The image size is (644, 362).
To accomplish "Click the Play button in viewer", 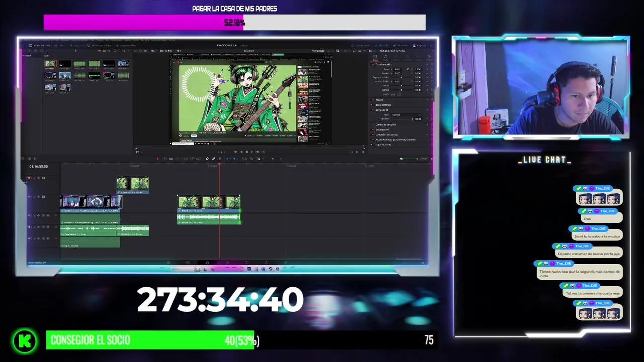I will (252, 152).
